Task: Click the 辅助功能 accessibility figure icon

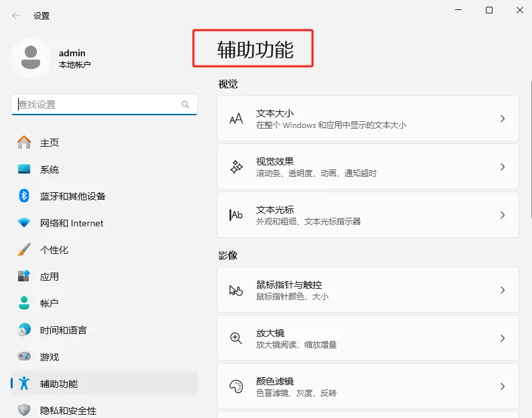Action: point(24,383)
